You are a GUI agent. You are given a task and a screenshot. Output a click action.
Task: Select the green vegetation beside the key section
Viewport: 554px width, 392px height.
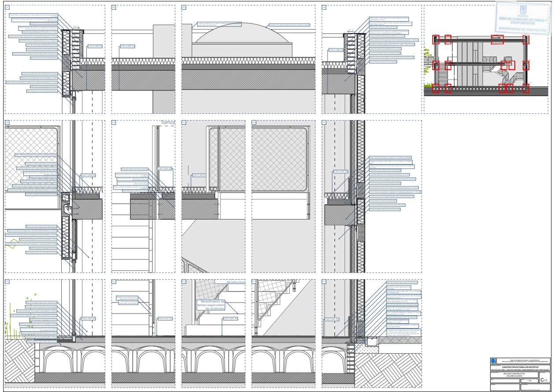(x=427, y=56)
